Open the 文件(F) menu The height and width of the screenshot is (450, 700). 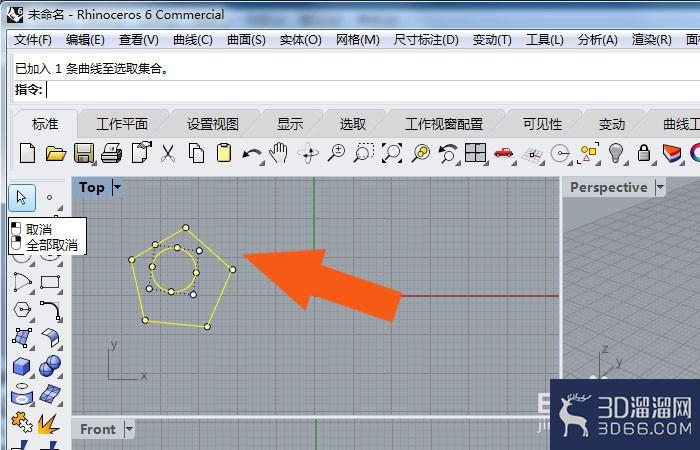point(33,40)
